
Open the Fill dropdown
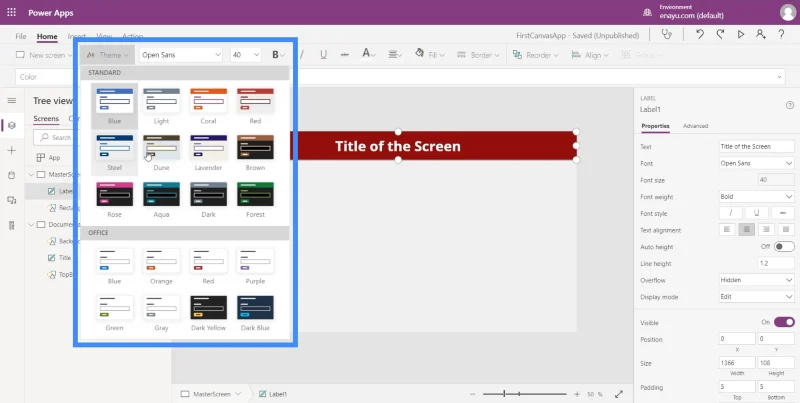[430, 55]
